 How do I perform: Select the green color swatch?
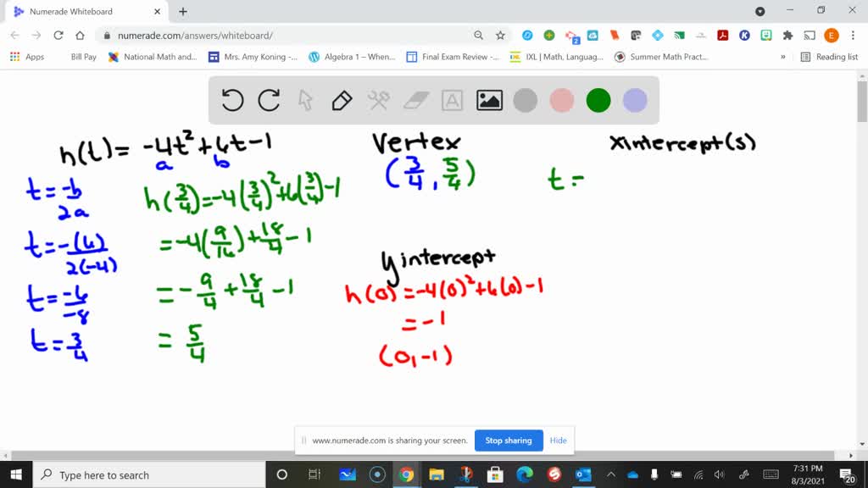(x=598, y=100)
